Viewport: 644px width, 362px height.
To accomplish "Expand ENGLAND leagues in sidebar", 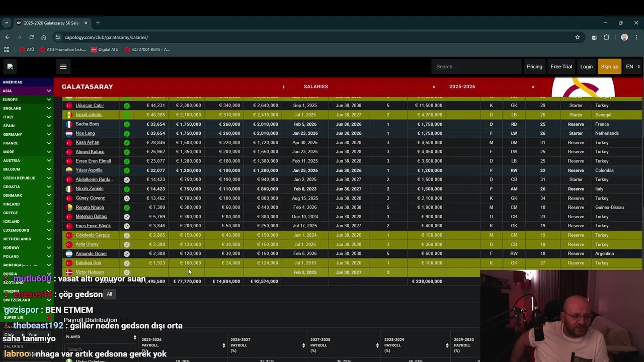I will point(49,108).
